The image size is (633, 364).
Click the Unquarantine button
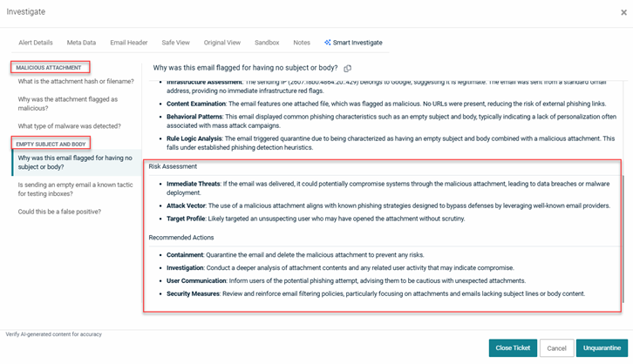602,347
